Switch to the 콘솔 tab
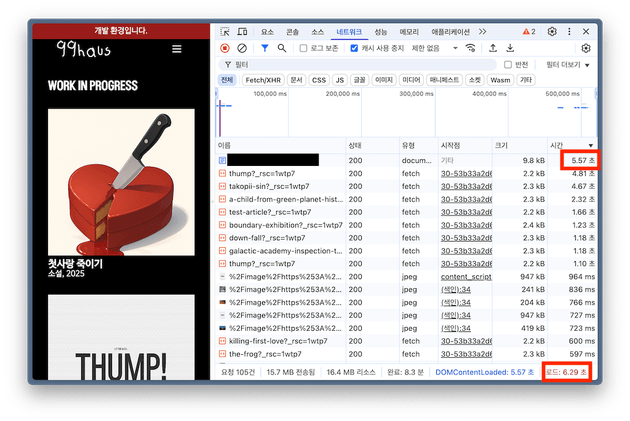630x421 pixels. pyautogui.click(x=292, y=32)
